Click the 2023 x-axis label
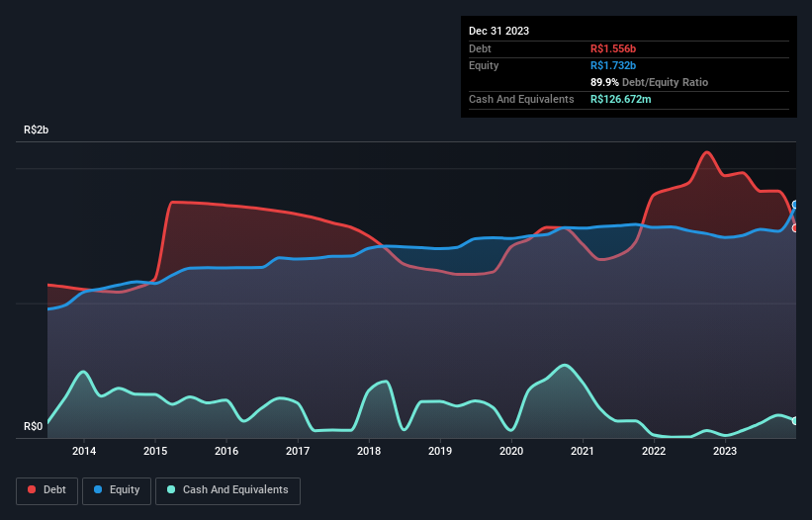This screenshot has height=520, width=812. pyautogui.click(x=725, y=451)
